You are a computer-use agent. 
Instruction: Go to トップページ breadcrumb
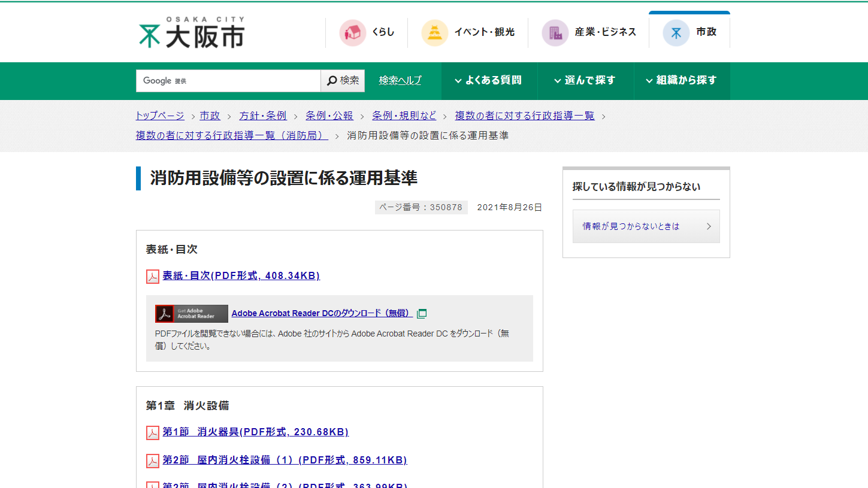(160, 116)
